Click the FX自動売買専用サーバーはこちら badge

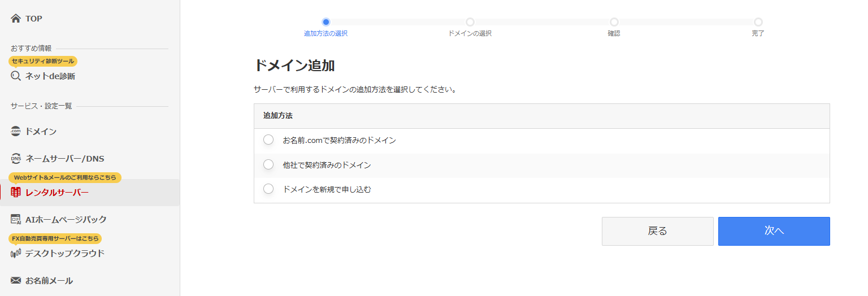[55, 238]
